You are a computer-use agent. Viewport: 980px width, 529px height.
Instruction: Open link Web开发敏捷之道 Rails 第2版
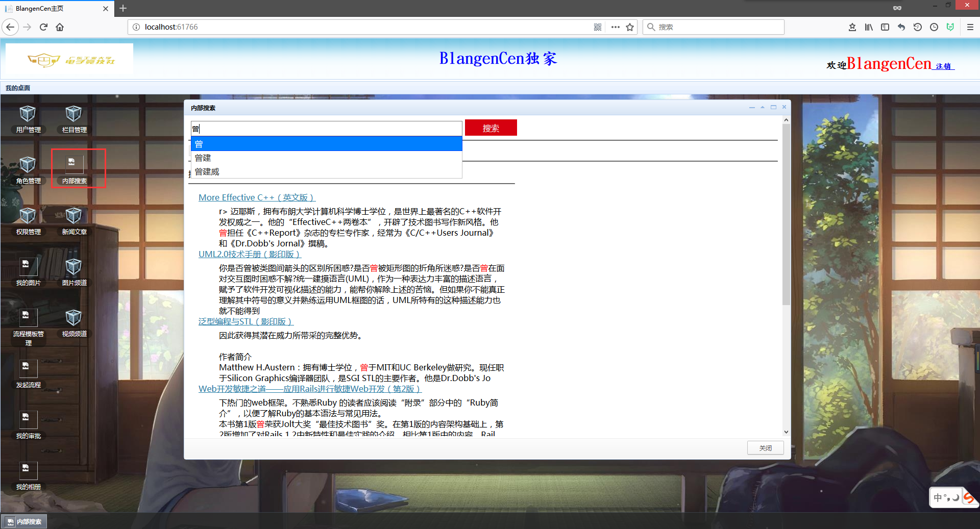310,389
